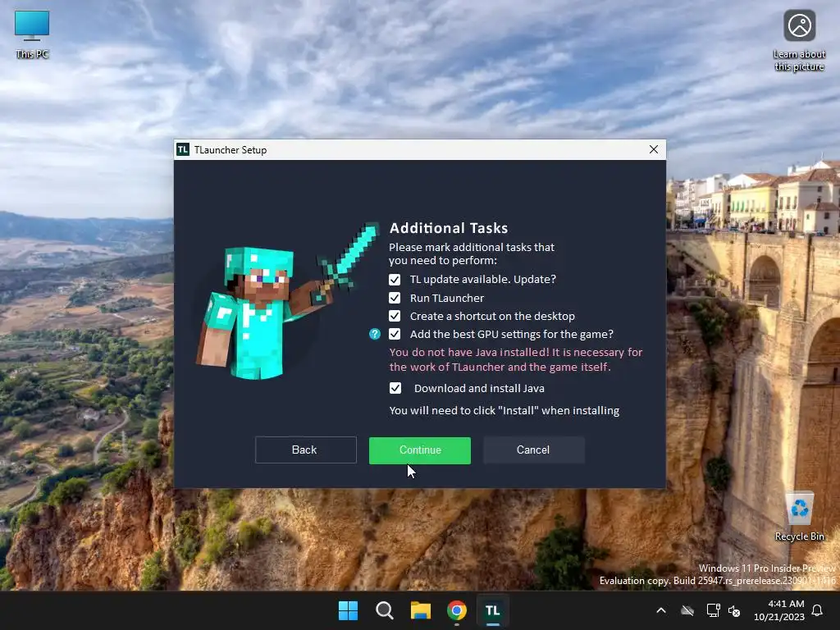Screen dimensions: 840x630
Task: Click the network display tray icon
Action: pyautogui.click(x=713, y=610)
